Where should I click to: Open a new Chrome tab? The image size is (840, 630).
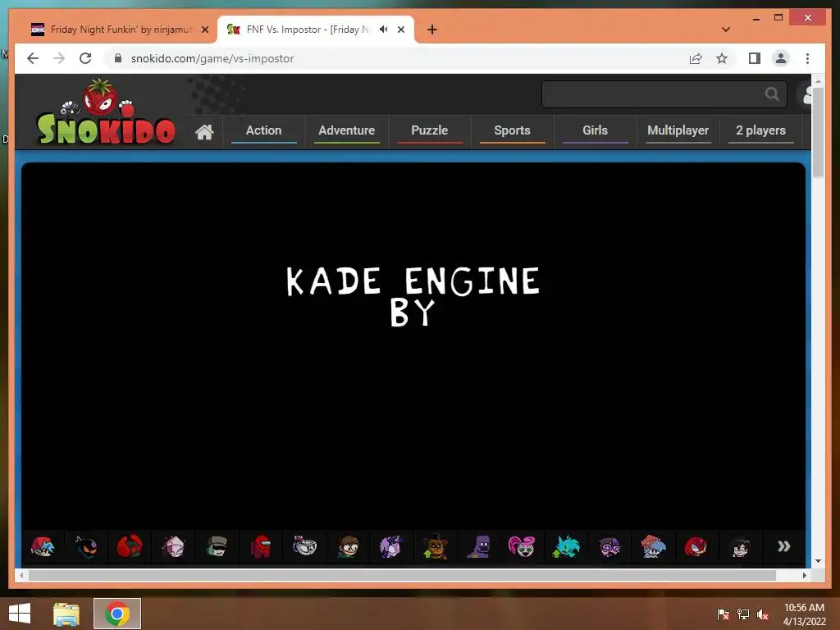click(432, 30)
